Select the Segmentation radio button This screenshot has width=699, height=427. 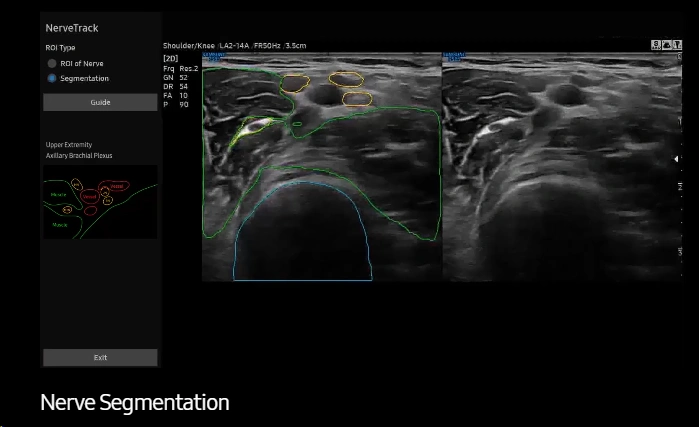tap(52, 78)
